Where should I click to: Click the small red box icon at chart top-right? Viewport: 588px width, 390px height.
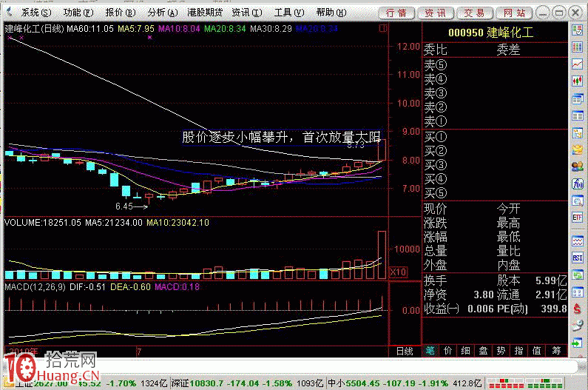(382, 28)
